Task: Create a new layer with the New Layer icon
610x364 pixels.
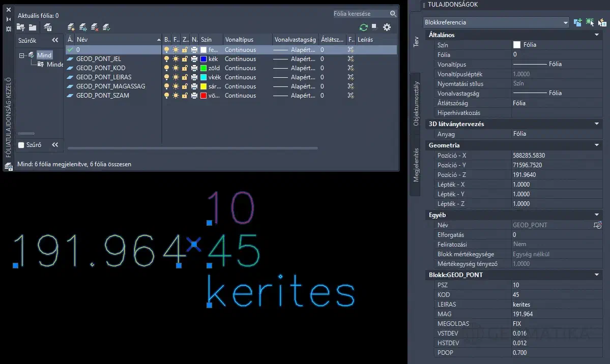Action: pos(71,27)
